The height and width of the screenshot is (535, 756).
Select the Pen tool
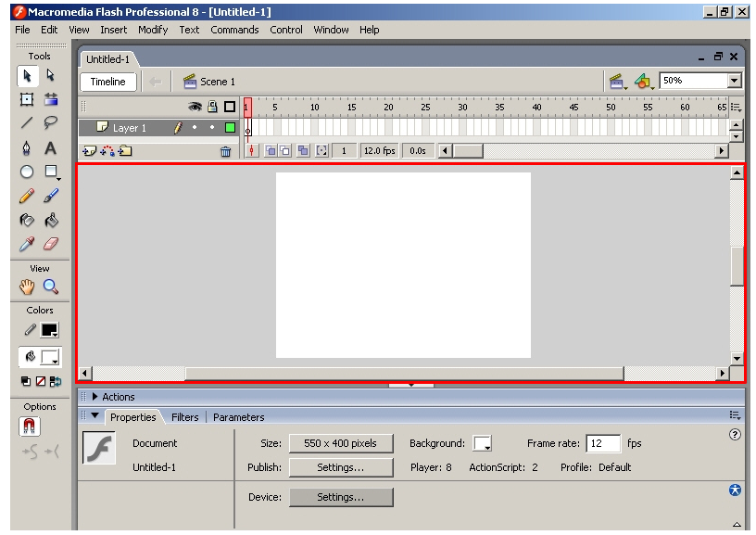click(x=27, y=147)
